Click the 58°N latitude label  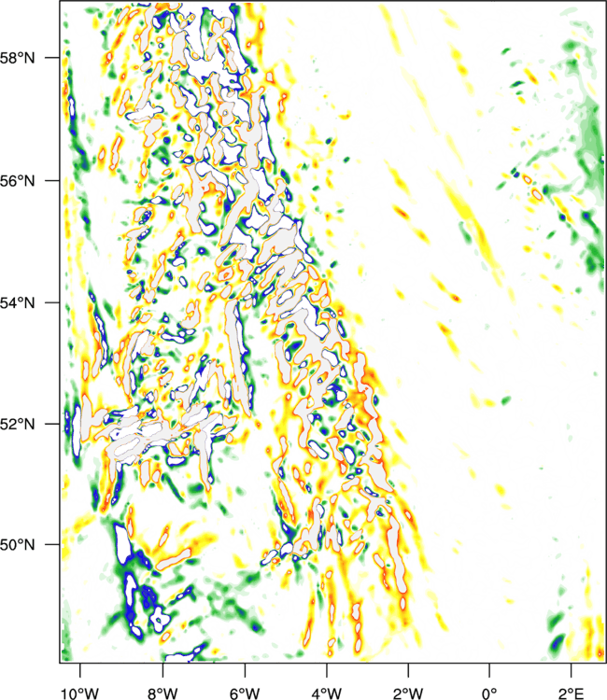(x=17, y=58)
